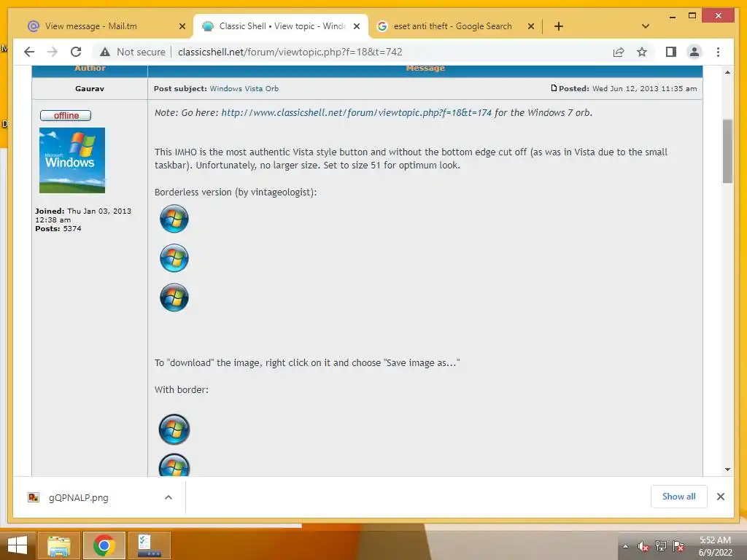Open the checklist app in taskbar
The height and width of the screenshot is (560, 747).
[149, 545]
